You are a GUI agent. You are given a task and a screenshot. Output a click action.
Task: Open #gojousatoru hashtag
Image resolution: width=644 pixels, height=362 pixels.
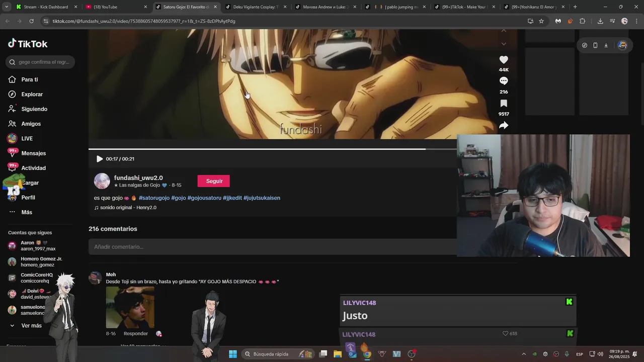204,198
